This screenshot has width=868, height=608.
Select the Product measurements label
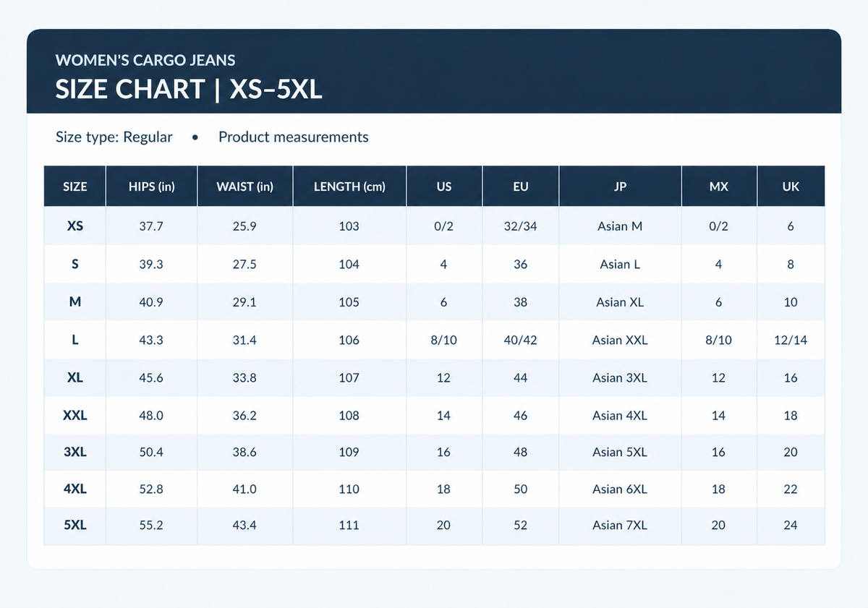click(x=294, y=137)
